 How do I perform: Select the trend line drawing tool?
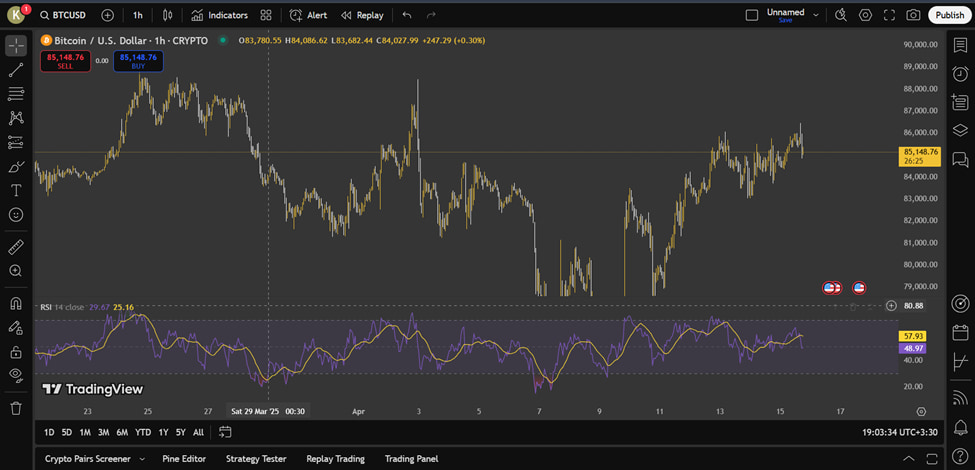coord(16,70)
